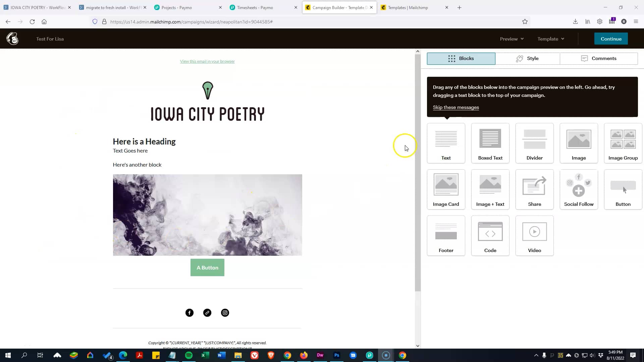Screen dimensions: 644x362
Task: Click the Footer block icon
Action: tap(446, 235)
